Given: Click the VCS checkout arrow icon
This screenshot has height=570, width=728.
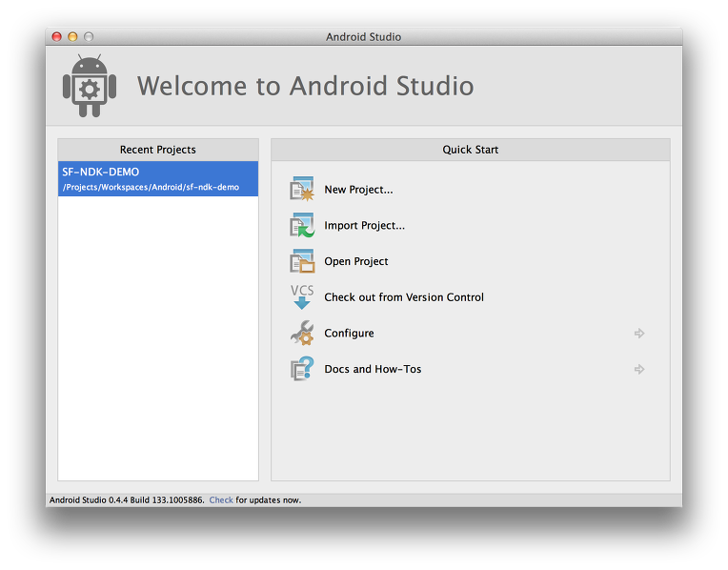Looking at the screenshot, I should 302,296.
